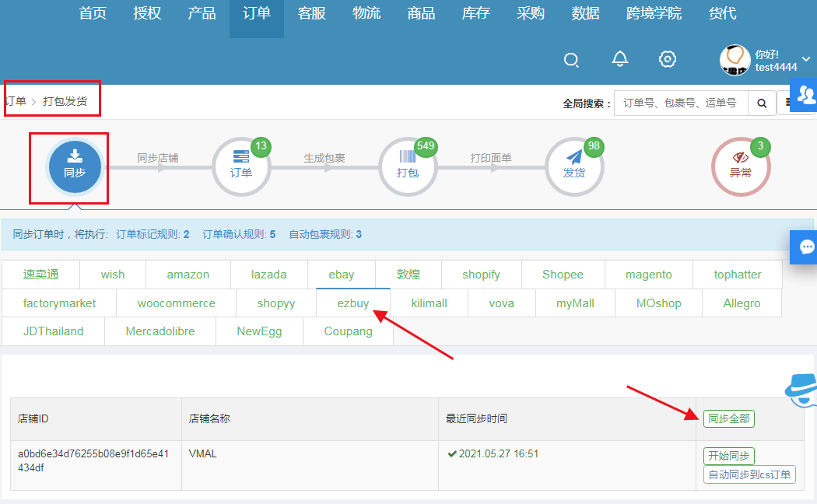Screen dimensions: 817x504
Task: Click the 开始同步 button for VMAL
Action: [728, 456]
